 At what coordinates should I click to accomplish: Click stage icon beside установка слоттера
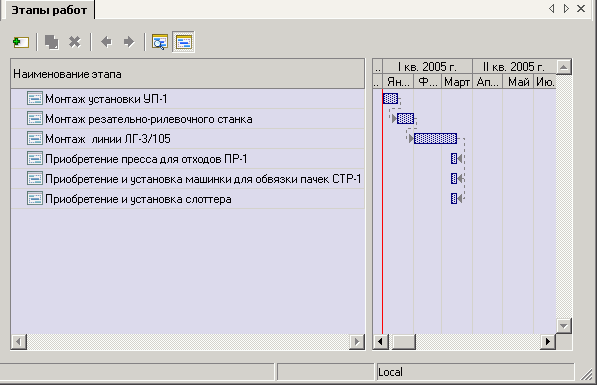point(35,198)
